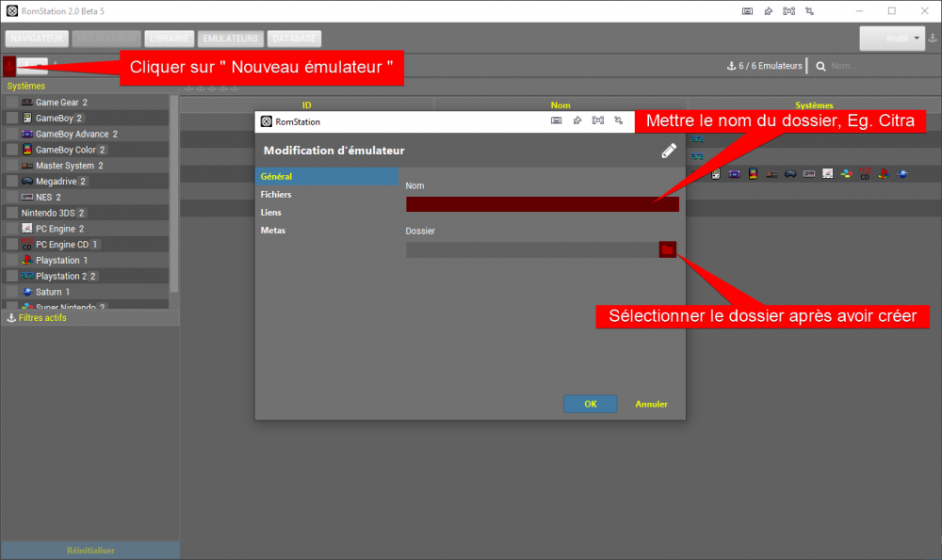This screenshot has width=942, height=560.
Task: Click the GameBoy Color icon in the emulator table row
Action: [x=753, y=174]
